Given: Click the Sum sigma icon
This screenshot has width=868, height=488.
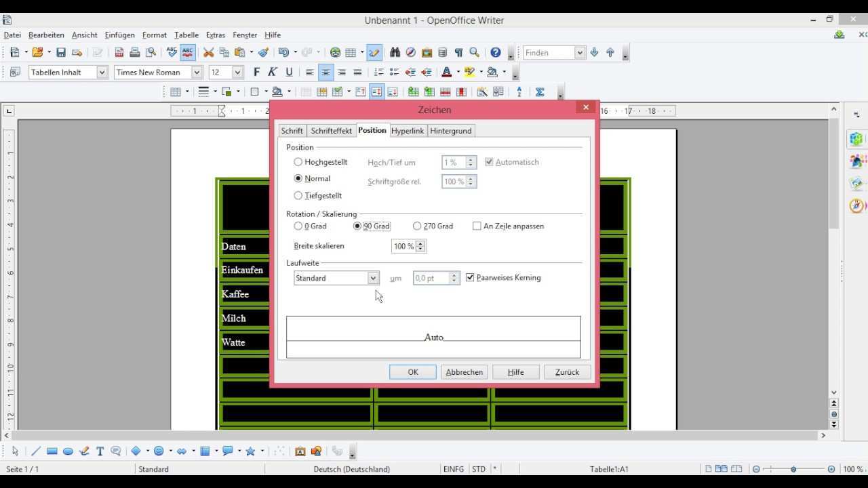Looking at the screenshot, I should tap(540, 92).
